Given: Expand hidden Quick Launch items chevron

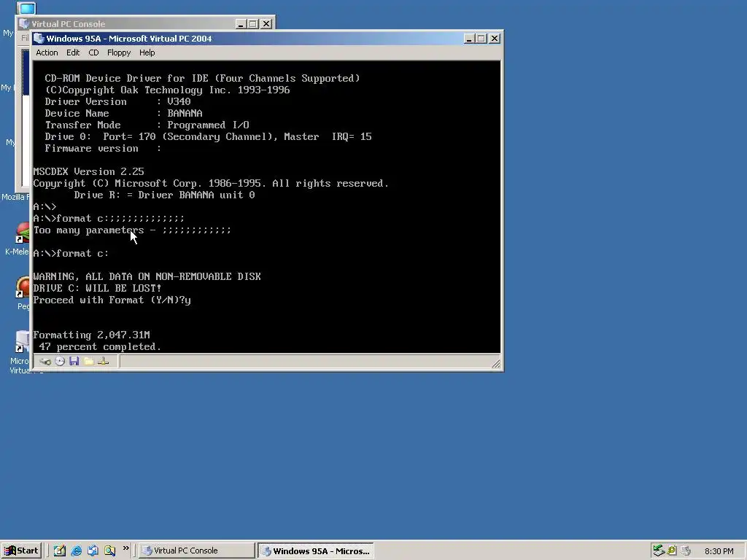Looking at the screenshot, I should point(125,548).
